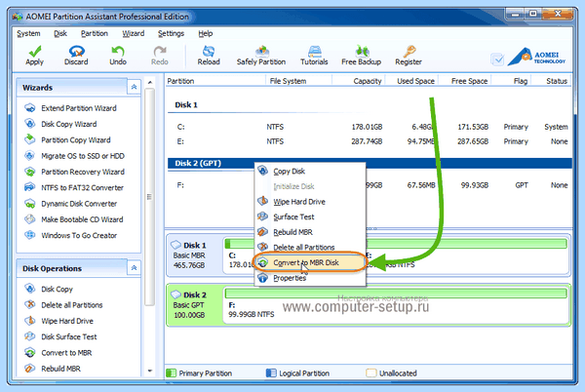585x392 pixels.
Task: Open the Settings menu
Action: pos(171,33)
